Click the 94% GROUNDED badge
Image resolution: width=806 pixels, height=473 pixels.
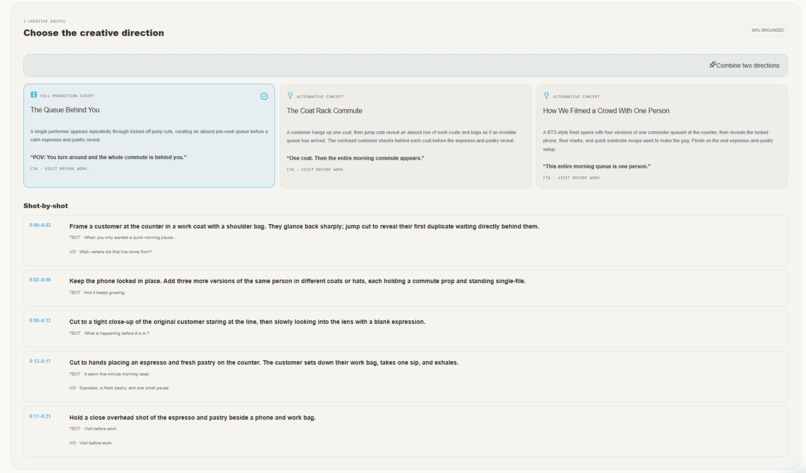point(767,30)
